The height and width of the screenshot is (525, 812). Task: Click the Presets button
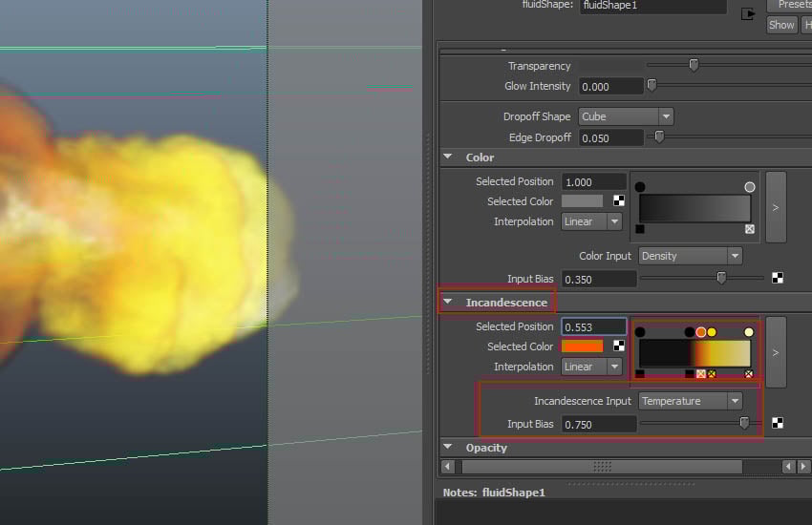790,5
